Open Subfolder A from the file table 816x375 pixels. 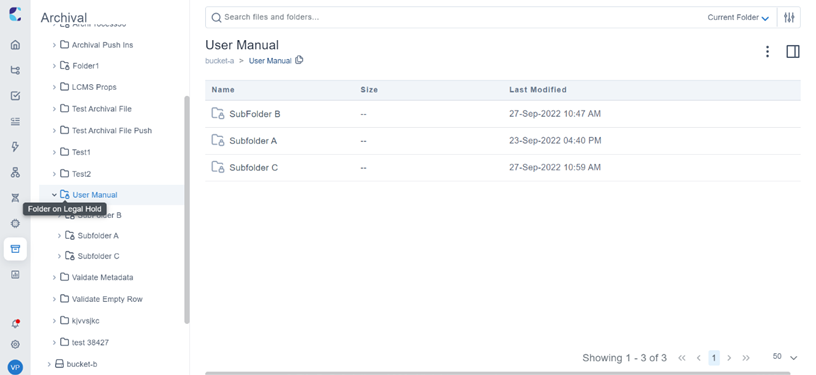tap(253, 140)
